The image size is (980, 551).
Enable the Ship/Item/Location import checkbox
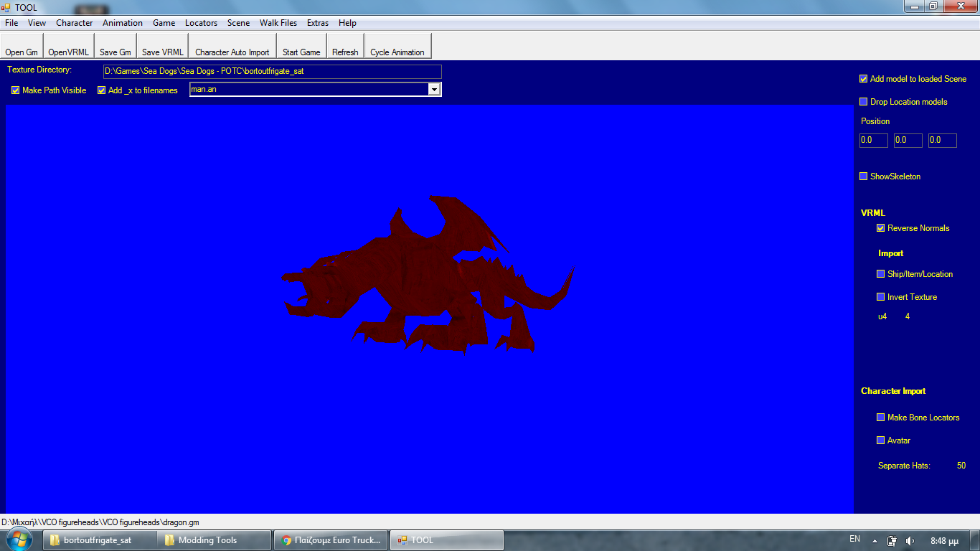[x=881, y=274]
